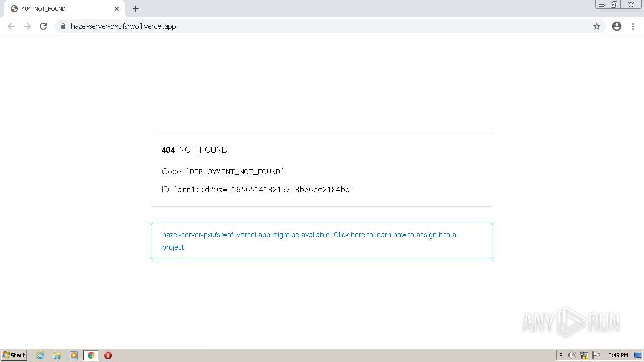Close the 404: NOT_FOUND tab
The image size is (644, 362).
117,9
